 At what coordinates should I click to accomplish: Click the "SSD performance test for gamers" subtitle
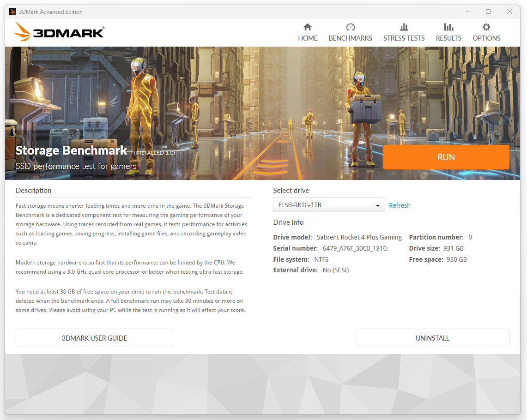[x=76, y=166]
